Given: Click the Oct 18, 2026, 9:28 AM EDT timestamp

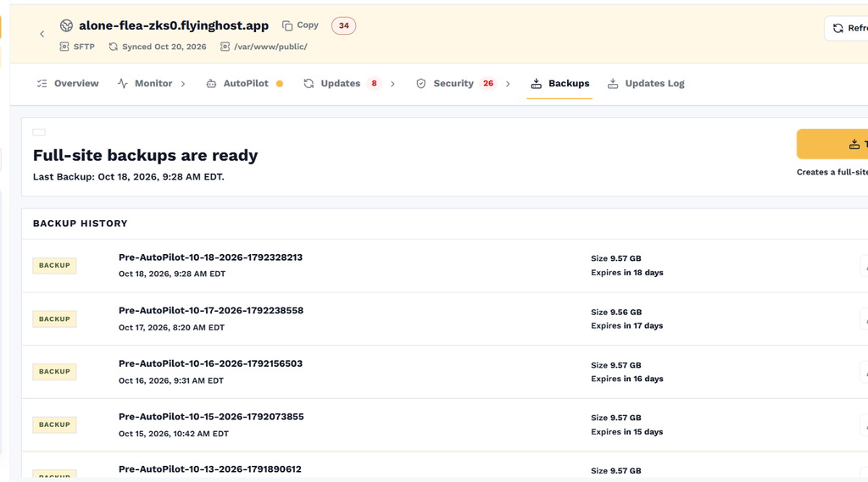Looking at the screenshot, I should pos(171,274).
